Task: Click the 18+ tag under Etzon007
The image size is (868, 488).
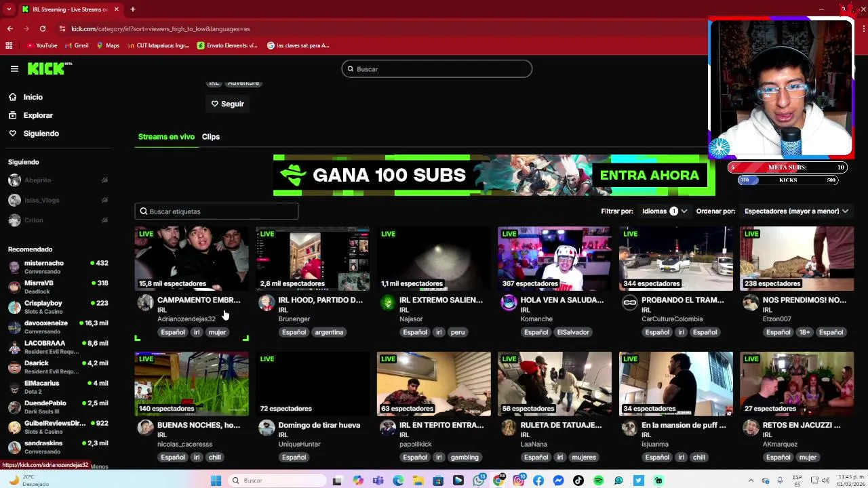Action: coord(804,332)
